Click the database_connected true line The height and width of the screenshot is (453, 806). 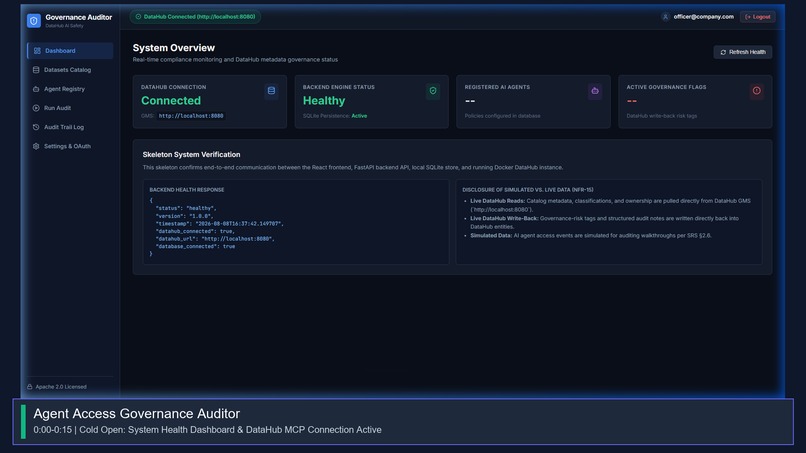tap(195, 246)
